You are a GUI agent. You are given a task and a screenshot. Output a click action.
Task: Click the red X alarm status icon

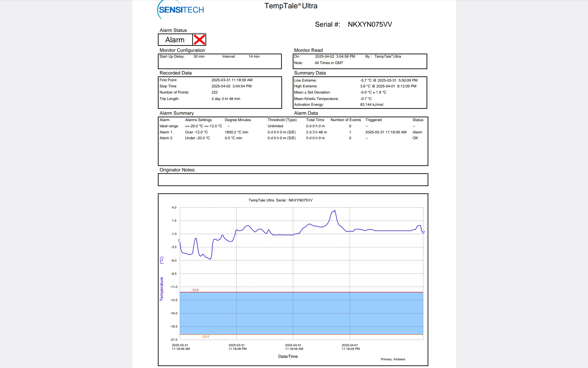pos(199,40)
